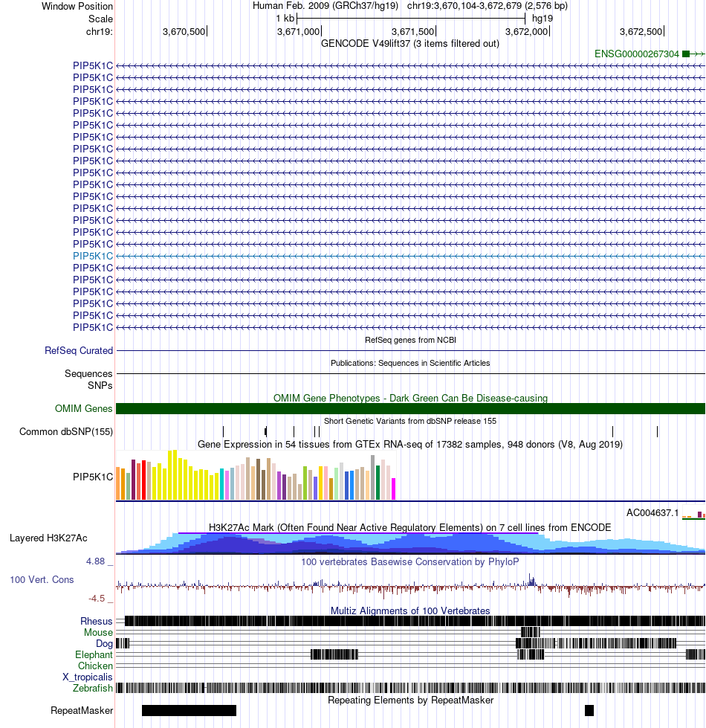Image resolution: width=706 pixels, height=728 pixels.
Task: Select the light-blue highlighted PIP5K1C transcript label
Action: [x=93, y=256]
